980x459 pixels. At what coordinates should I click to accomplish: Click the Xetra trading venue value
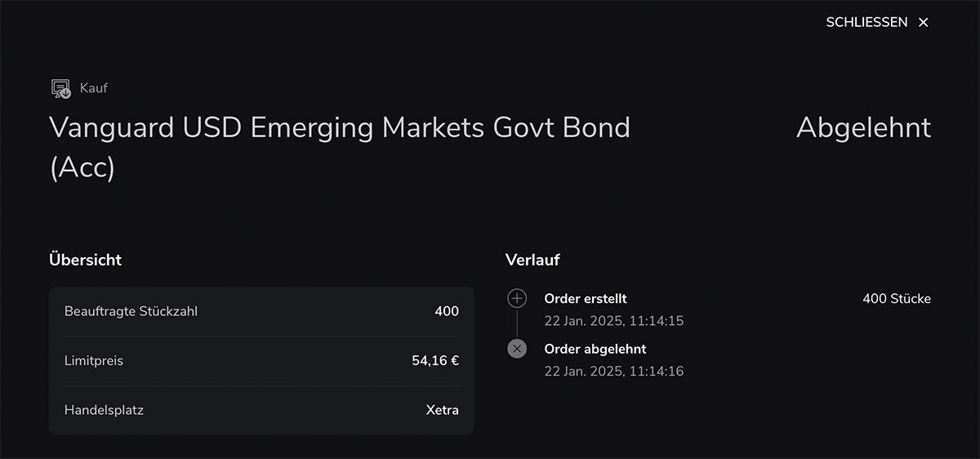click(x=443, y=410)
